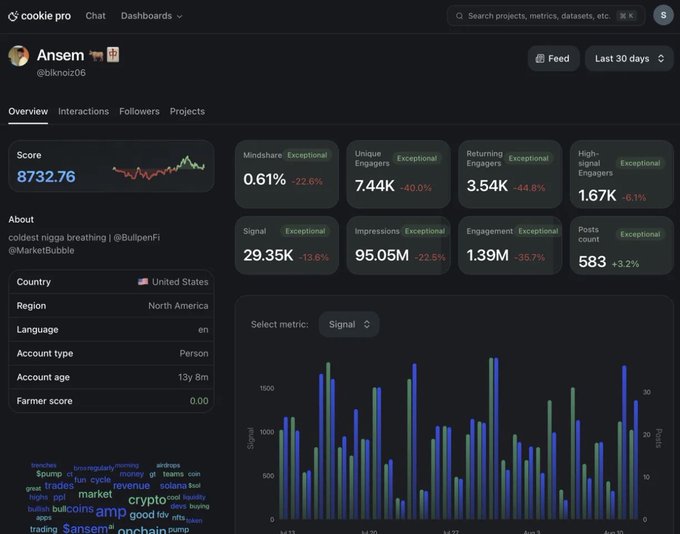Click the Account type Person value
Viewport: 680px width, 534px height.
(x=194, y=354)
